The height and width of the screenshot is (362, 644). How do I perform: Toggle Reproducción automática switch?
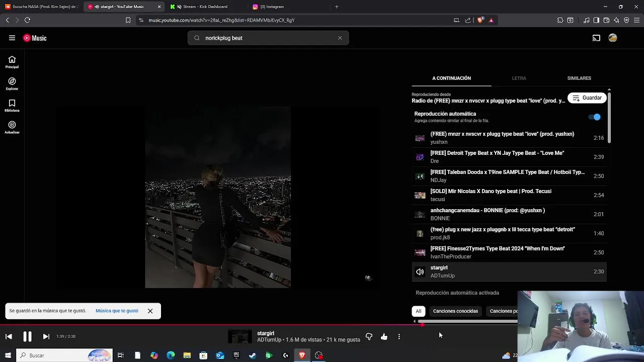pos(595,117)
